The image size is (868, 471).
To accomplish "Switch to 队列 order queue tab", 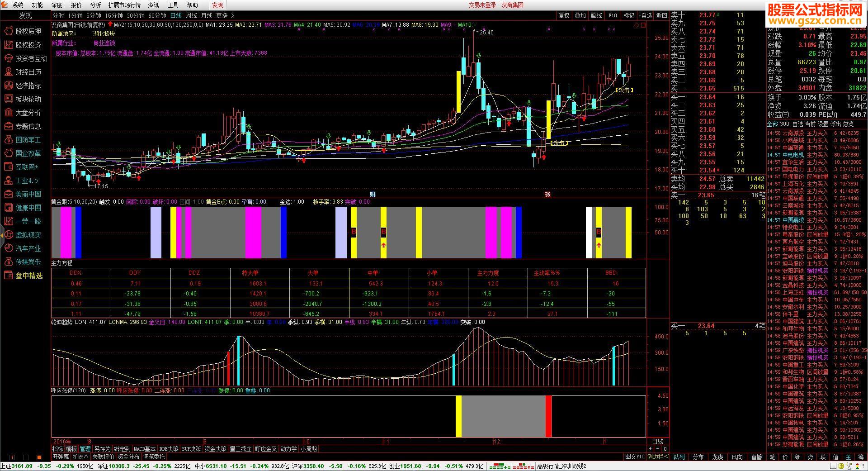I will pyautogui.click(x=679, y=457).
